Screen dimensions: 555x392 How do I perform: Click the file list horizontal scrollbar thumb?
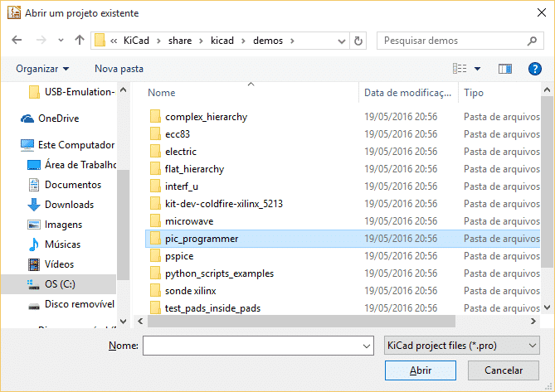301,321
